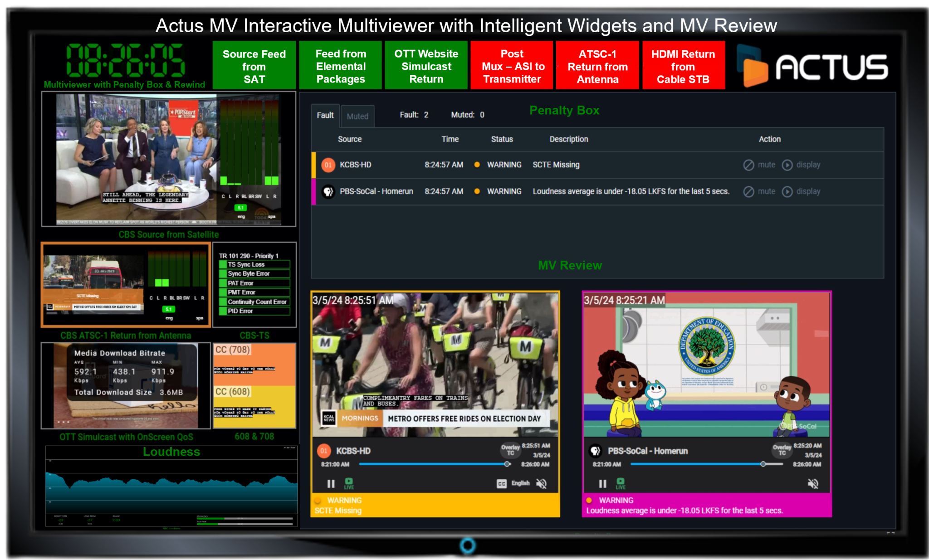This screenshot has width=929, height=560.
Task: Select the LIVE icon on the KCBS-HD player
Action: [x=348, y=483]
